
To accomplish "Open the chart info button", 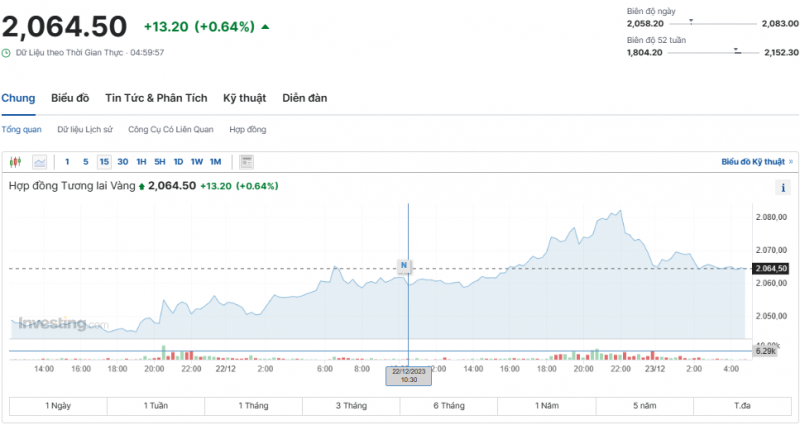I will [x=782, y=187].
